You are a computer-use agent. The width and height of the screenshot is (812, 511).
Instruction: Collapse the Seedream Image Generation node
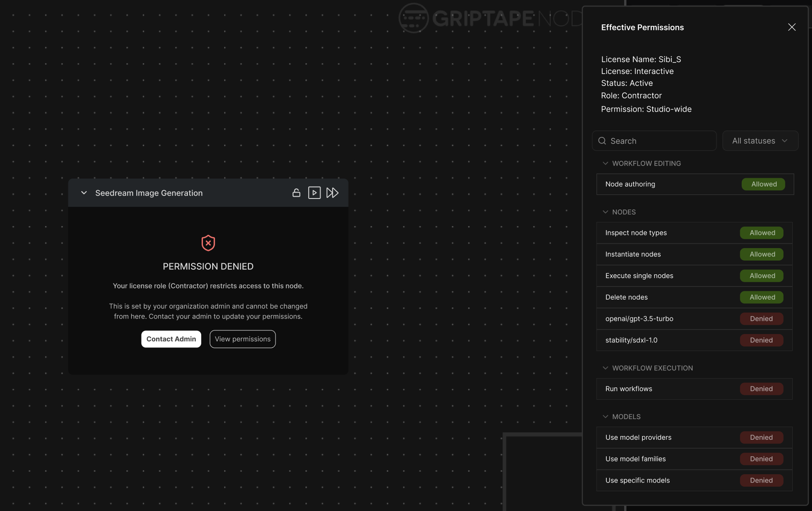coord(84,193)
